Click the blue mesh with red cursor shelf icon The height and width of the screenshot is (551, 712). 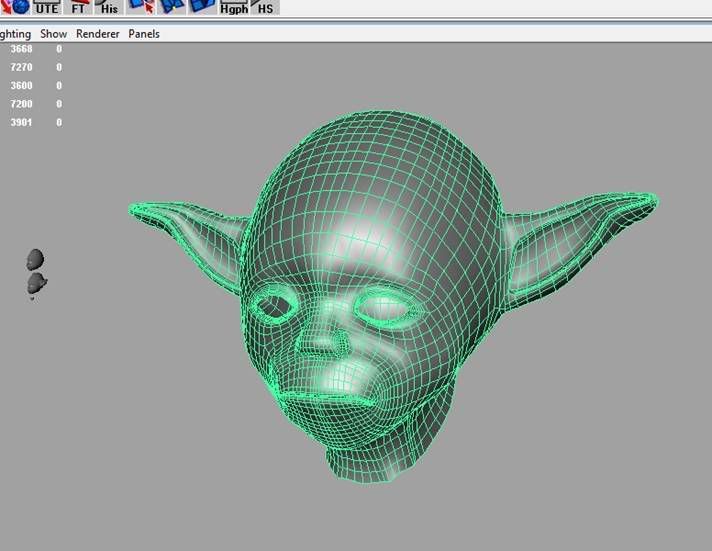tap(140, 7)
